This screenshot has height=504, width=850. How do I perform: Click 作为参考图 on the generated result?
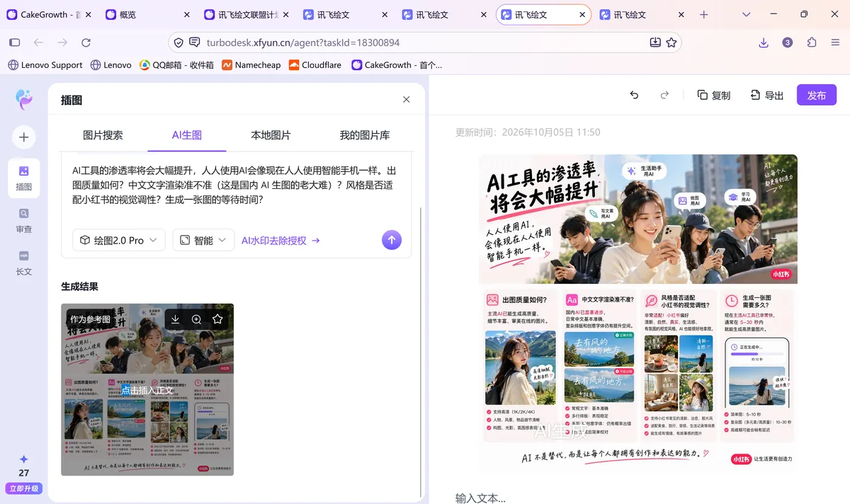coord(90,319)
